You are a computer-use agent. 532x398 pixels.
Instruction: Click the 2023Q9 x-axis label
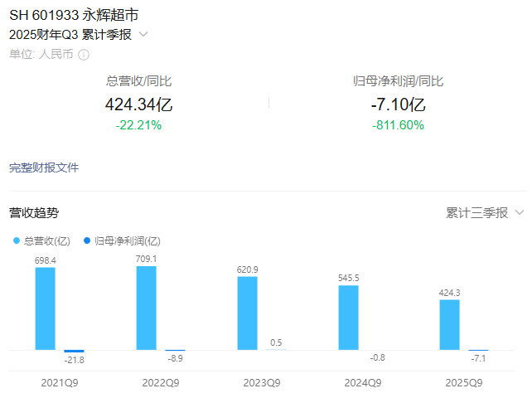262,382
